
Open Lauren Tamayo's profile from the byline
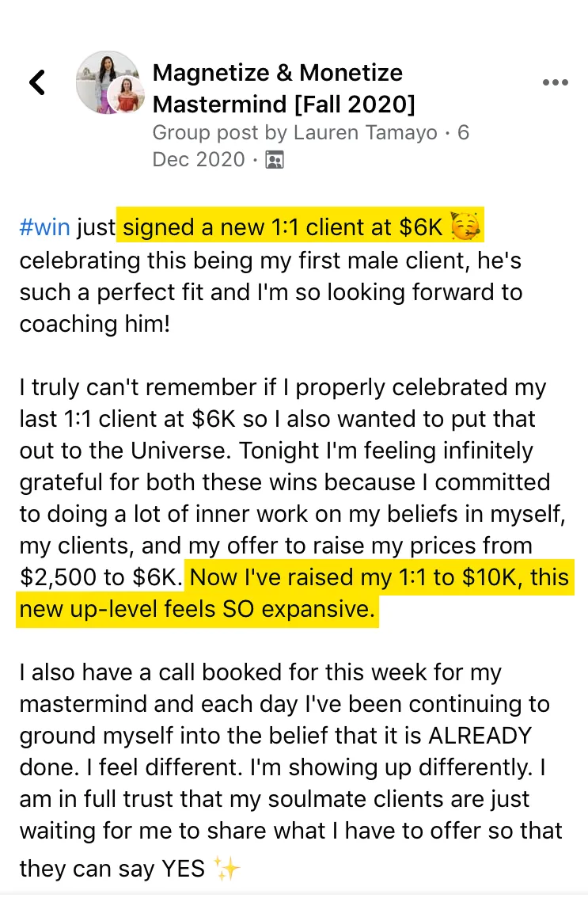coord(366,132)
